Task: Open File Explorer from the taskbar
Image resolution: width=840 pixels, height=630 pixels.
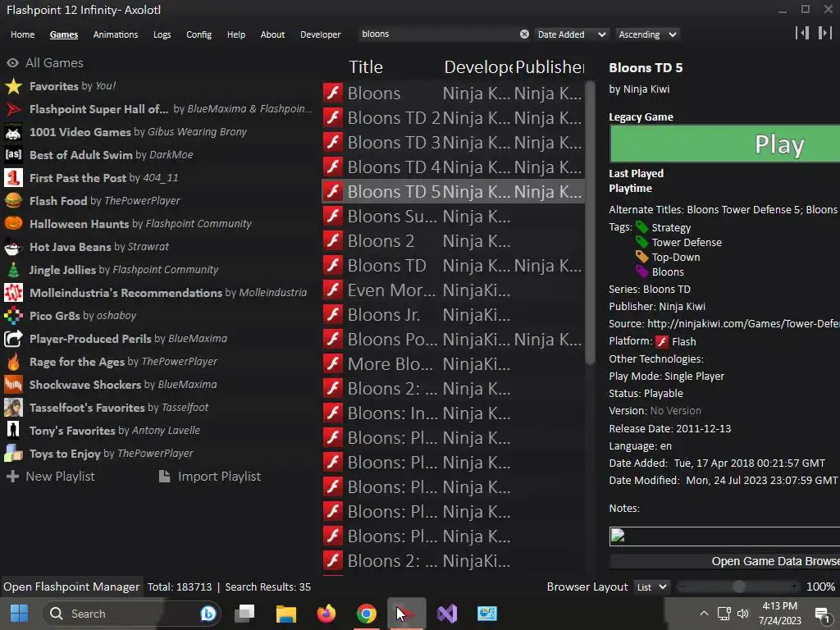Action: 286,614
